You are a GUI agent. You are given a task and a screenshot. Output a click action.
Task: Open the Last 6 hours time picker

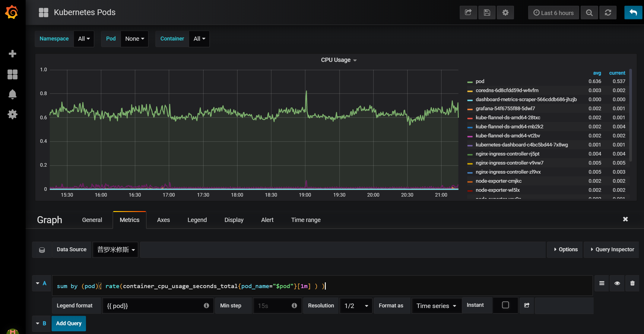(x=554, y=13)
